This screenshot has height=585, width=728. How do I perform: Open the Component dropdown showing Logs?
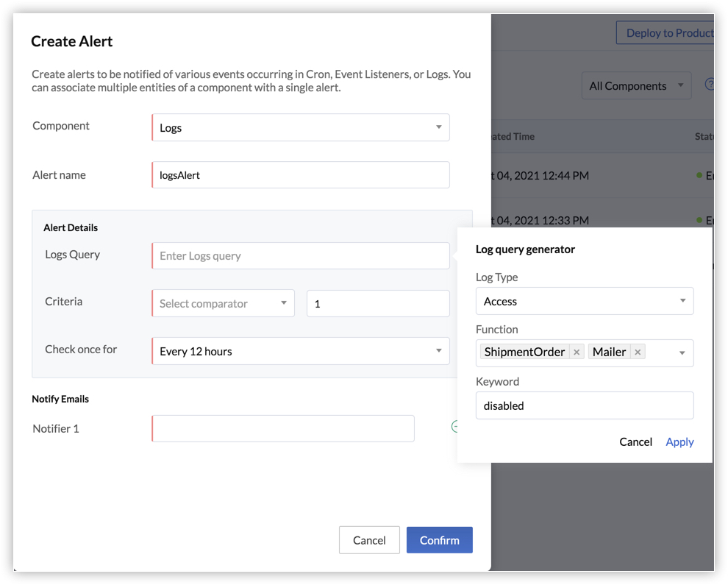click(300, 127)
